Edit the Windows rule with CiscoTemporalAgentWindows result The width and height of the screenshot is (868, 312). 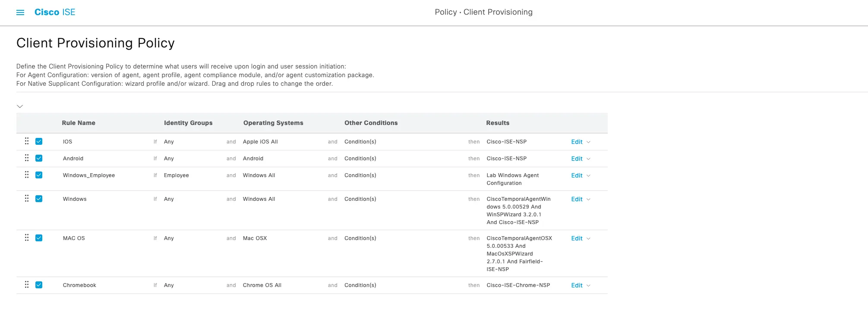coord(577,199)
